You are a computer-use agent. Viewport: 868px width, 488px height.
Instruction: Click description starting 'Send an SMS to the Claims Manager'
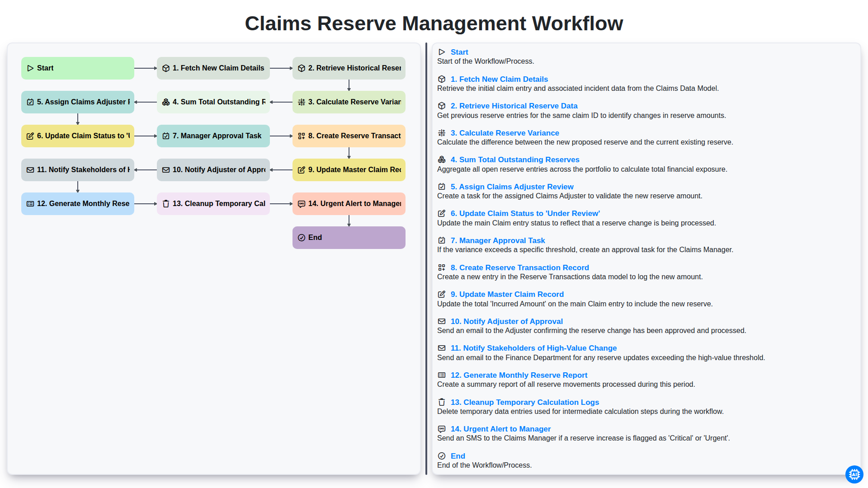[x=584, y=438]
